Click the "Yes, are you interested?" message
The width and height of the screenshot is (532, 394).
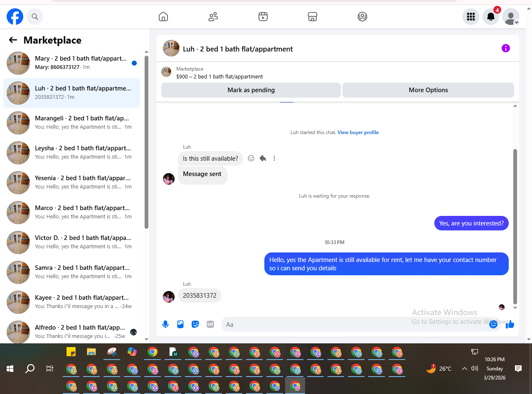tap(471, 223)
